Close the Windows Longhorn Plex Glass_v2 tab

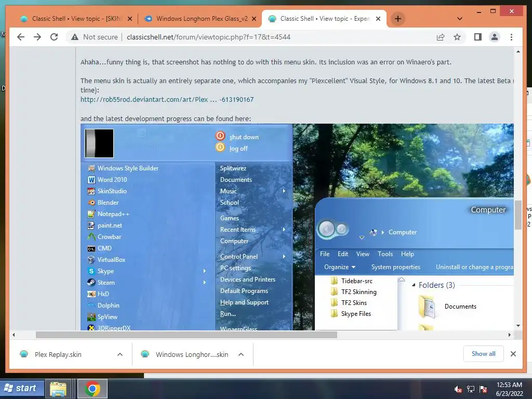pos(254,19)
